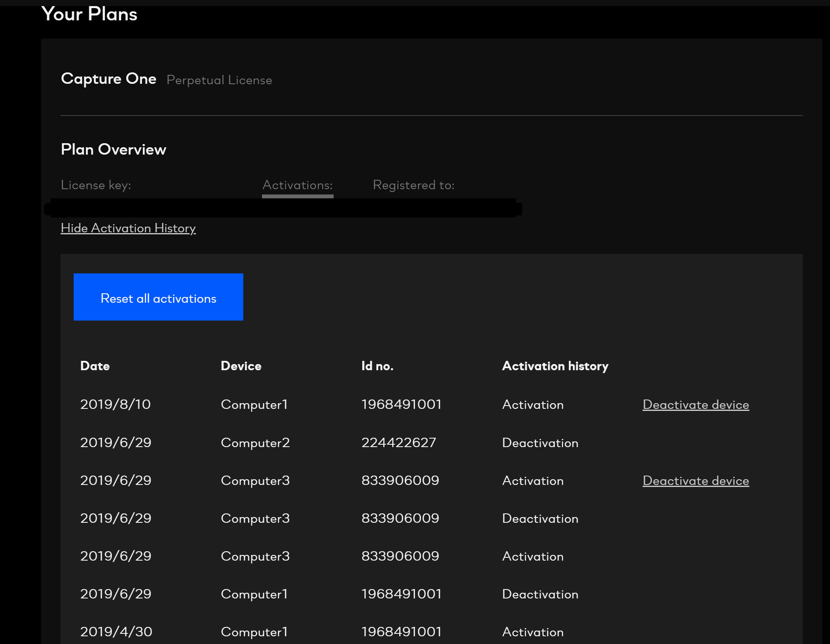Select Id number 224422627 for Computer2
Image resolution: width=830 pixels, height=644 pixels.
(398, 443)
